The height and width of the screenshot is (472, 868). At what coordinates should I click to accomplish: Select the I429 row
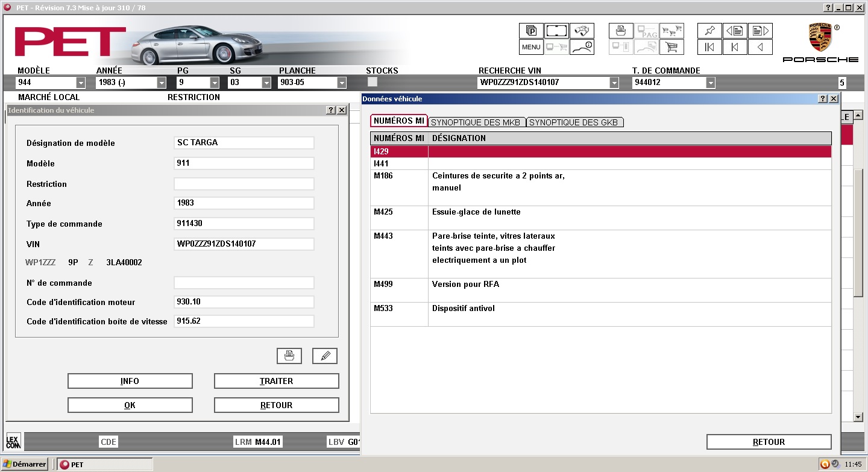(601, 152)
